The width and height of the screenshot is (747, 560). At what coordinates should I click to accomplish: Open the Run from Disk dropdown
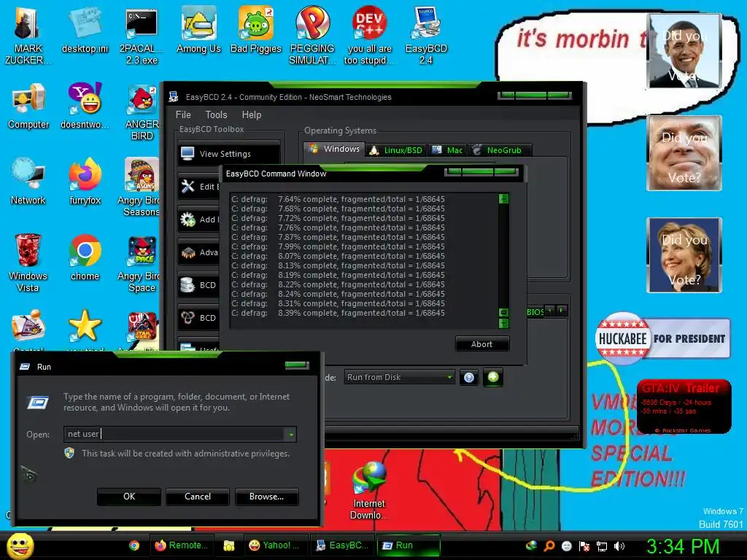(399, 377)
